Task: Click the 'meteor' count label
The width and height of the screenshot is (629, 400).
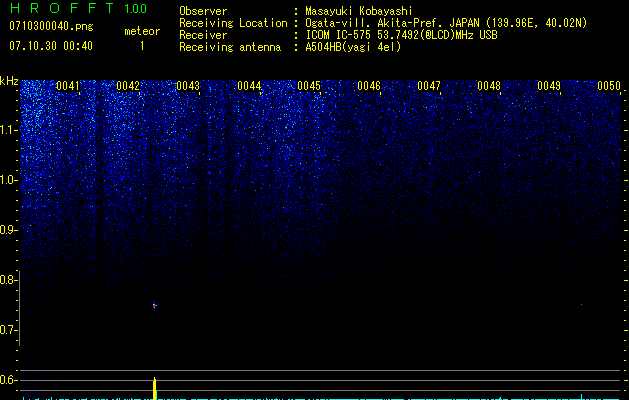Action: [x=142, y=31]
